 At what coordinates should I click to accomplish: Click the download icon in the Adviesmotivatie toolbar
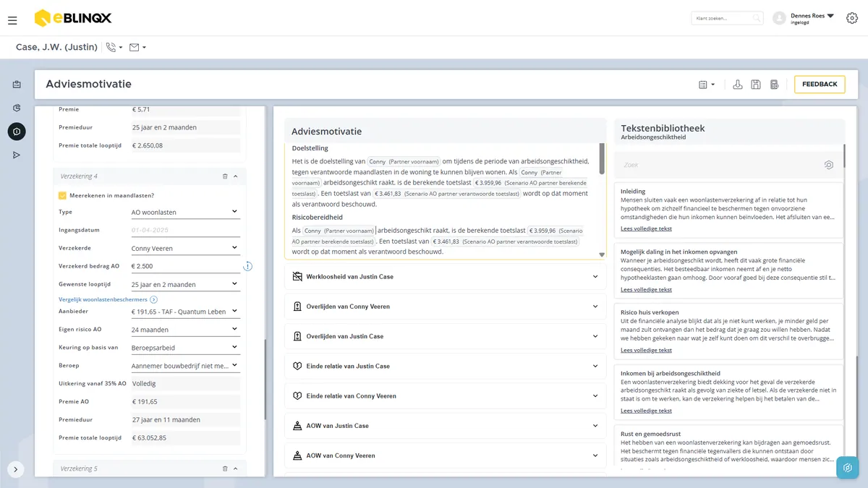(x=738, y=85)
